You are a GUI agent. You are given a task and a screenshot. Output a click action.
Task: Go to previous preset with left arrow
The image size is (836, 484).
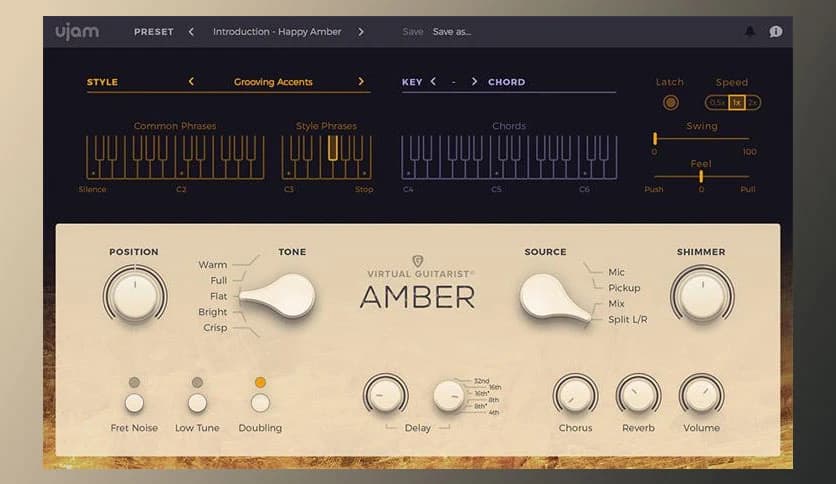pos(191,31)
